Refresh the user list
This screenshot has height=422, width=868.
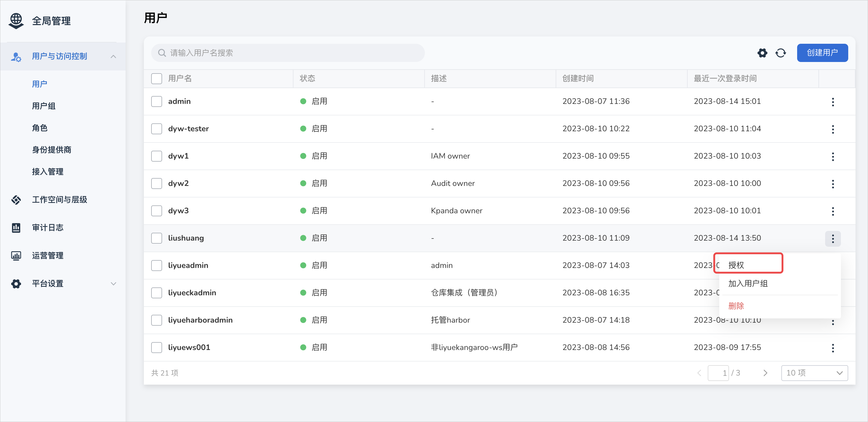pos(781,53)
